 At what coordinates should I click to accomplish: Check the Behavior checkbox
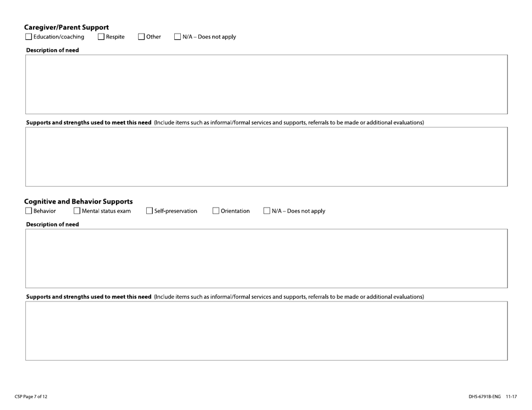pyautogui.click(x=28, y=211)
